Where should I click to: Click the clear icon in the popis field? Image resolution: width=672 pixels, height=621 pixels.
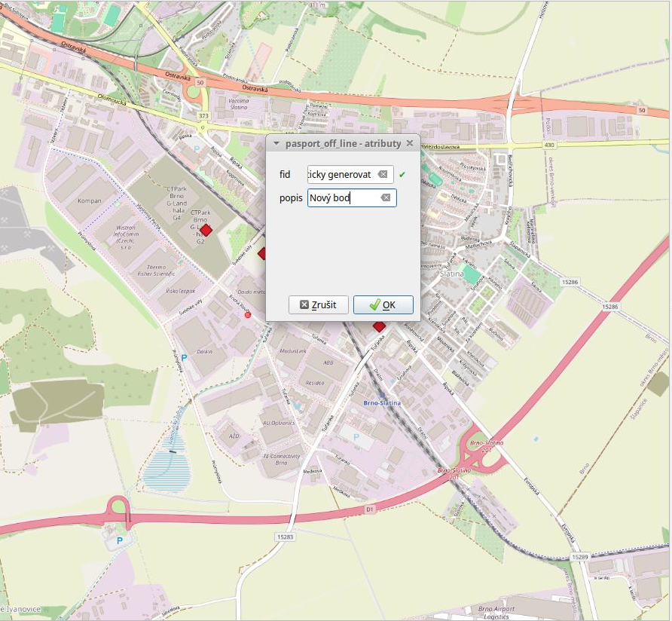(x=386, y=197)
